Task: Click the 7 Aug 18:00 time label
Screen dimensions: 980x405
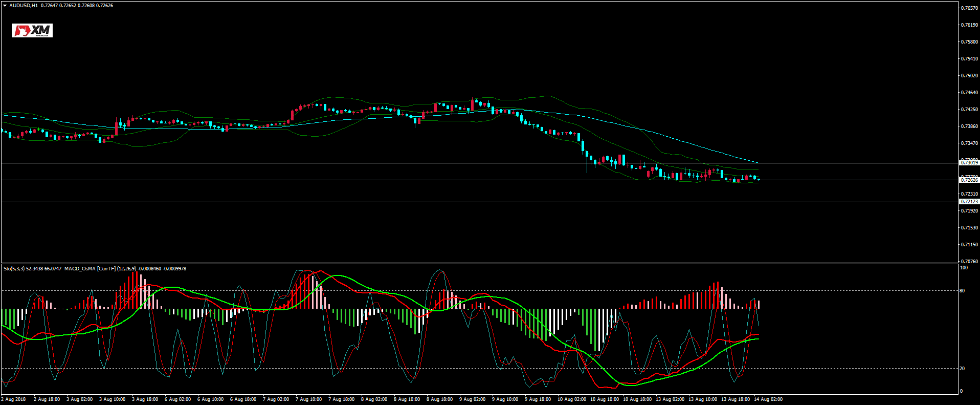Action: click(x=341, y=399)
